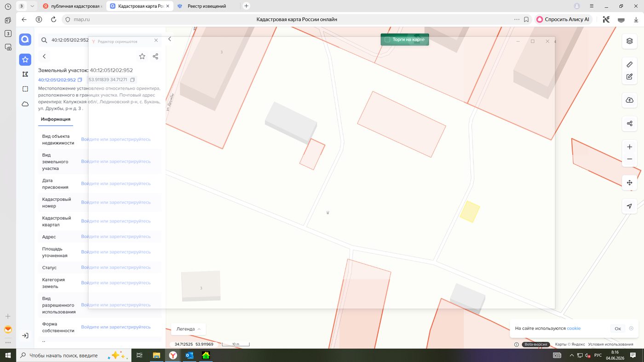Accept cookies with the "Ок" button

point(617,328)
